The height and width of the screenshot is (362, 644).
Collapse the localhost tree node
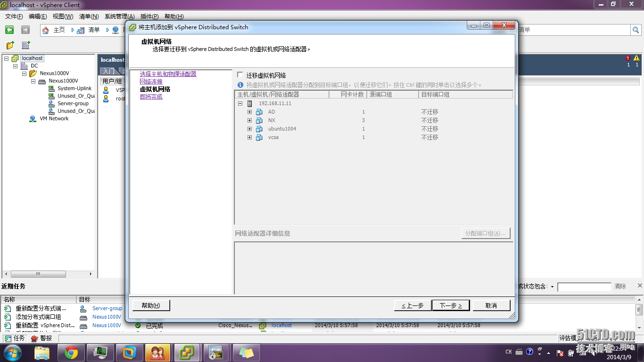click(x=6, y=58)
